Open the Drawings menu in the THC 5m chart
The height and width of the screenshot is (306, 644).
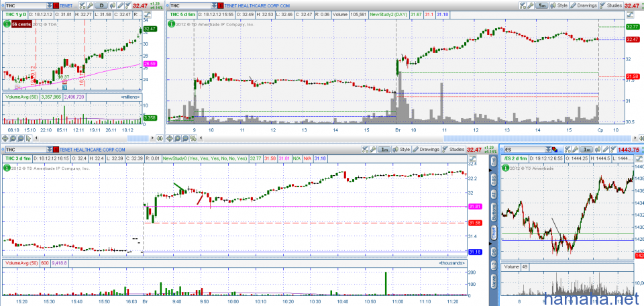[x=584, y=6]
